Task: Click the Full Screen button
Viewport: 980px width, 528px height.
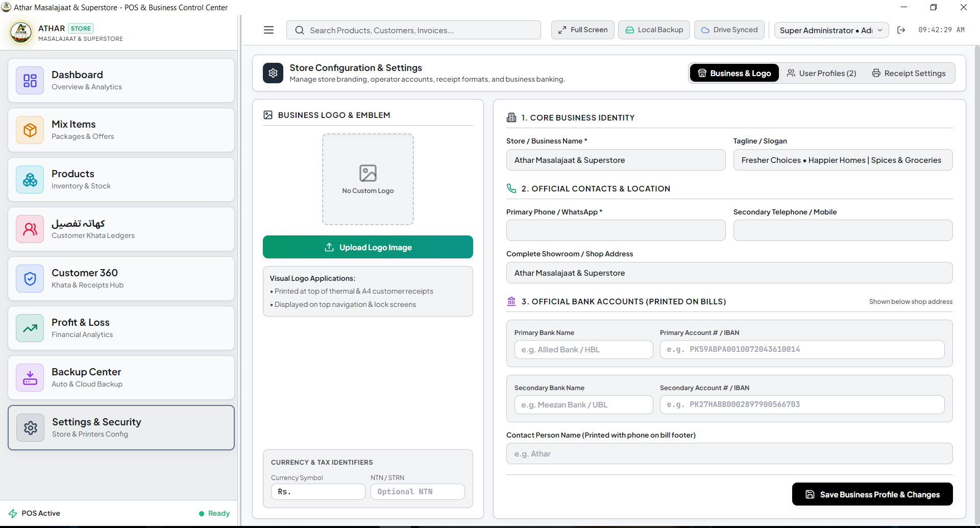Action: (583, 30)
